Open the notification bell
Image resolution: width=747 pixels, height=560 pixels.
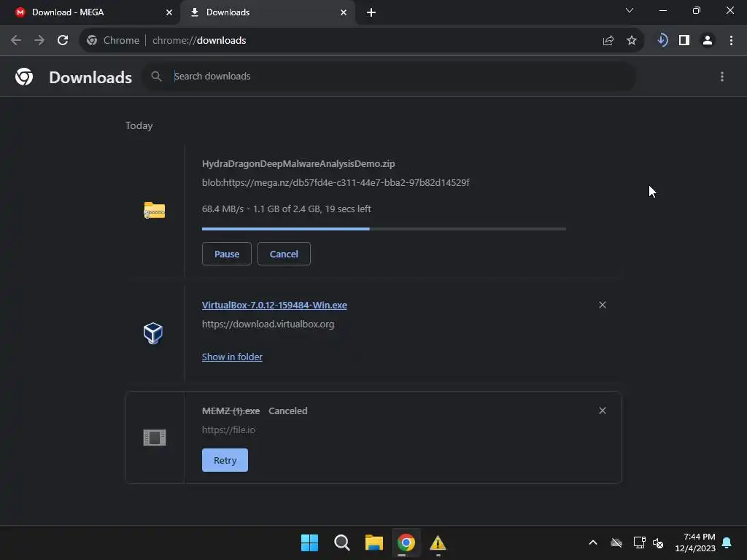(x=727, y=542)
